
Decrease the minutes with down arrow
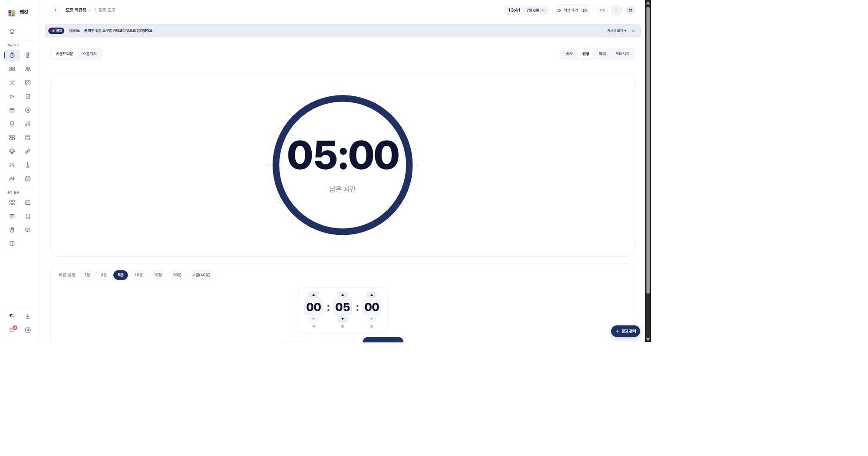(x=343, y=319)
